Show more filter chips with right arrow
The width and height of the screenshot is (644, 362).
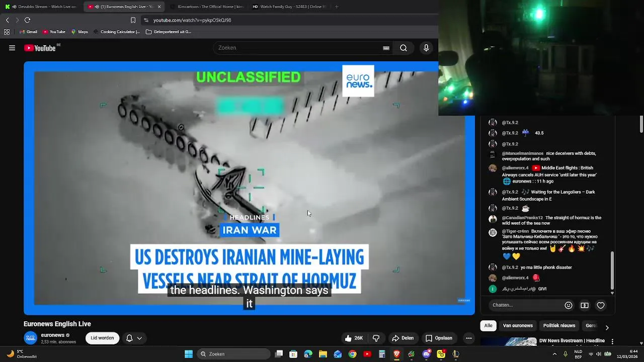pos(607,327)
